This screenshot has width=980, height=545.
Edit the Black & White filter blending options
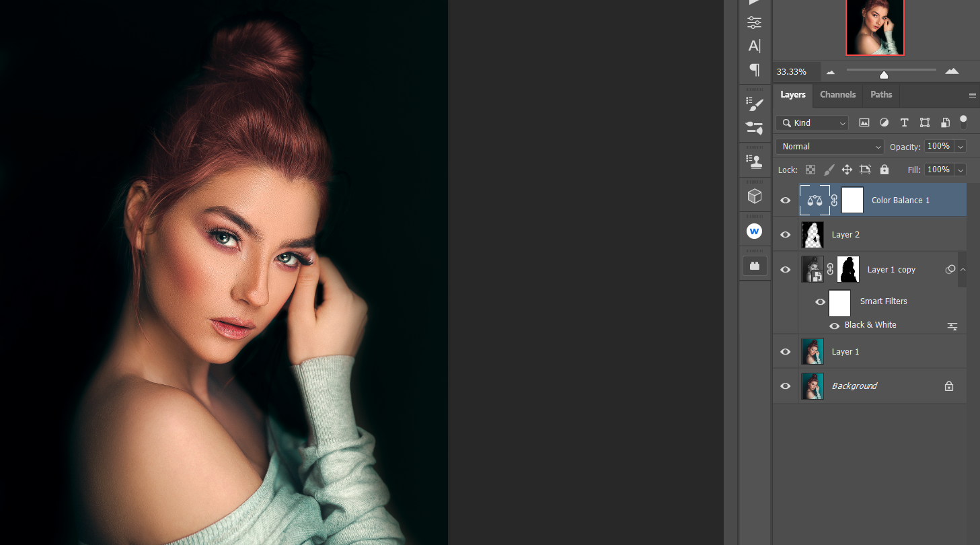(x=952, y=326)
